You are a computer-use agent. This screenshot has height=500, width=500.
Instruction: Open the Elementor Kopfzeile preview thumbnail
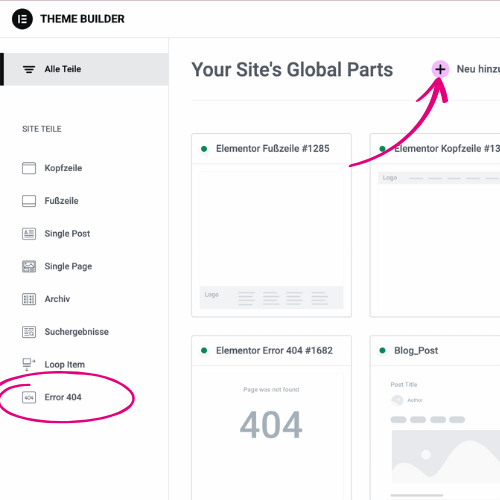[439, 240]
